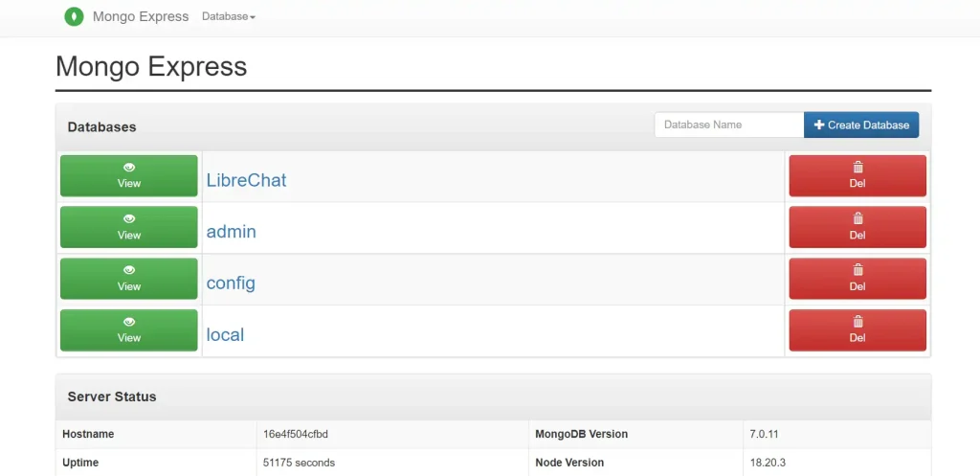This screenshot has width=980, height=476.
Task: Click trash icon to delete local database
Action: (857, 323)
